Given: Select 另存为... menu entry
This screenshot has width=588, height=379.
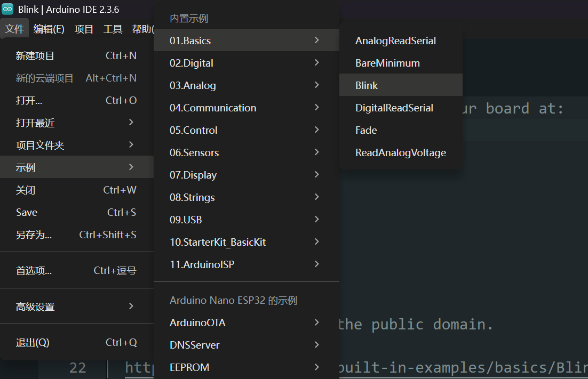Looking at the screenshot, I should coord(34,235).
